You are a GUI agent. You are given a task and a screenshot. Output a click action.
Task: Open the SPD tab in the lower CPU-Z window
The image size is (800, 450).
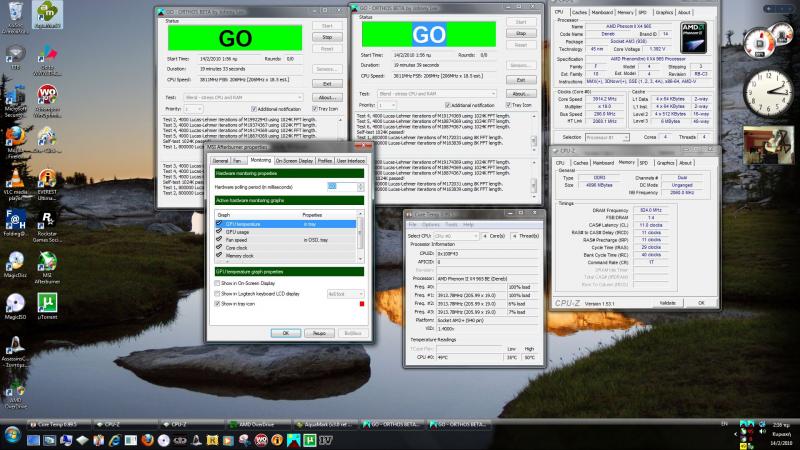(644, 163)
